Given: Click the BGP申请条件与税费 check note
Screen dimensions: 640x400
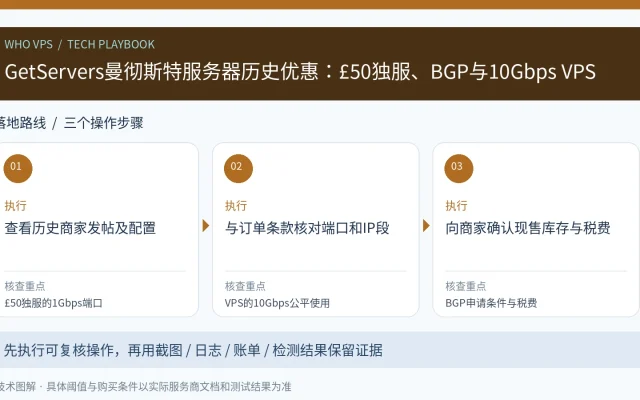Looking at the screenshot, I should coord(491,303).
